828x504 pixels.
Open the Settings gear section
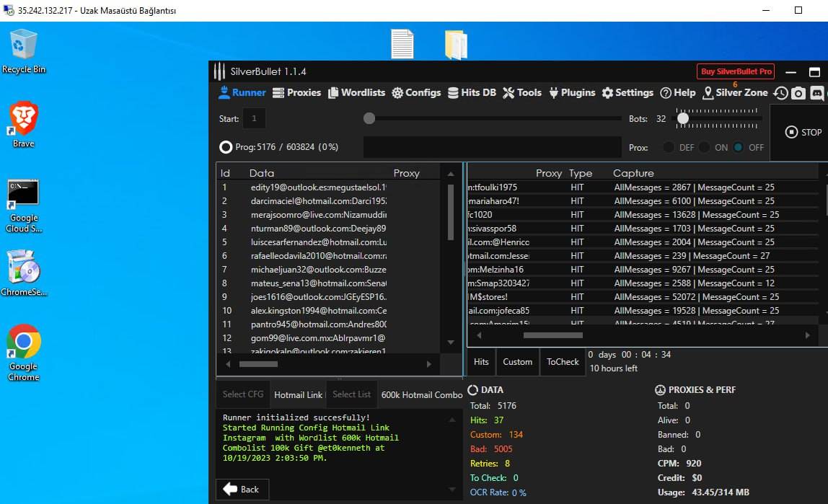point(627,92)
